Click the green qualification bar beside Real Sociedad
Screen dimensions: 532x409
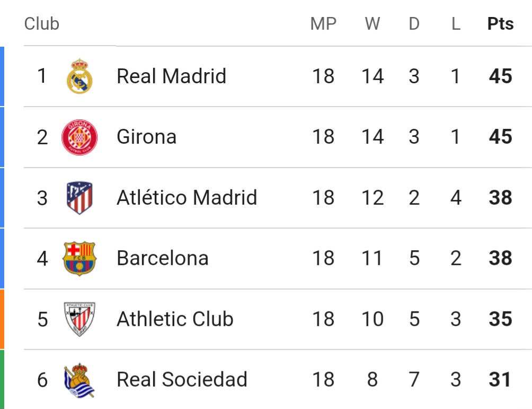pos(2,379)
